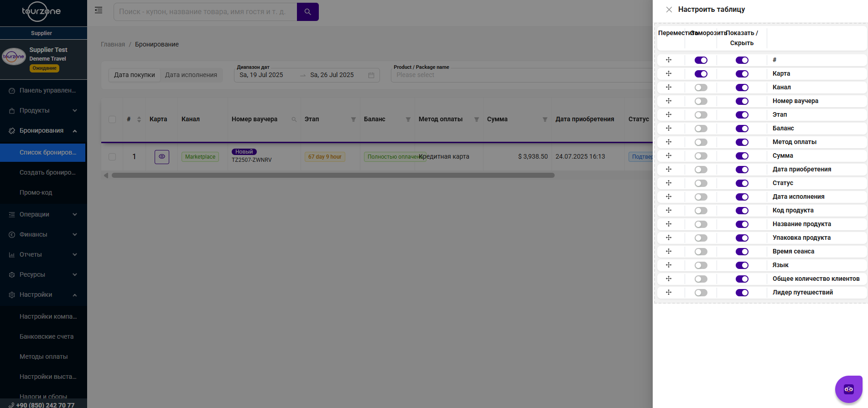Switch to Дата исполнения tab

pyautogui.click(x=191, y=75)
